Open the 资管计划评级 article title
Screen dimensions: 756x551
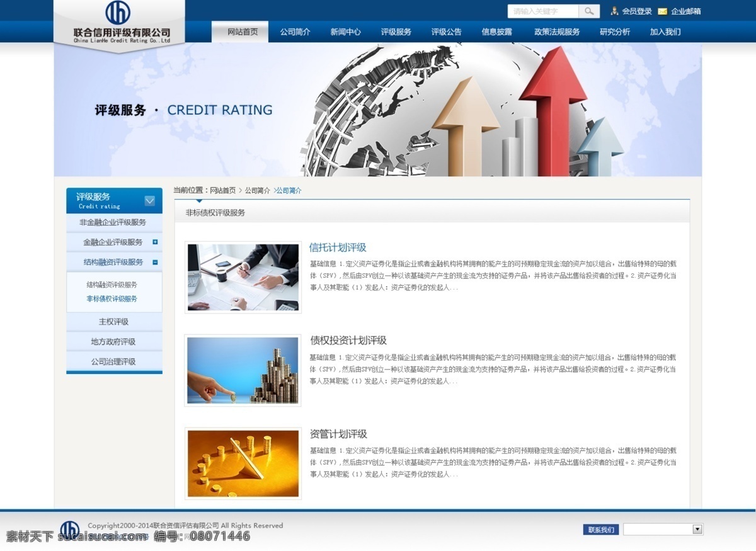(338, 434)
